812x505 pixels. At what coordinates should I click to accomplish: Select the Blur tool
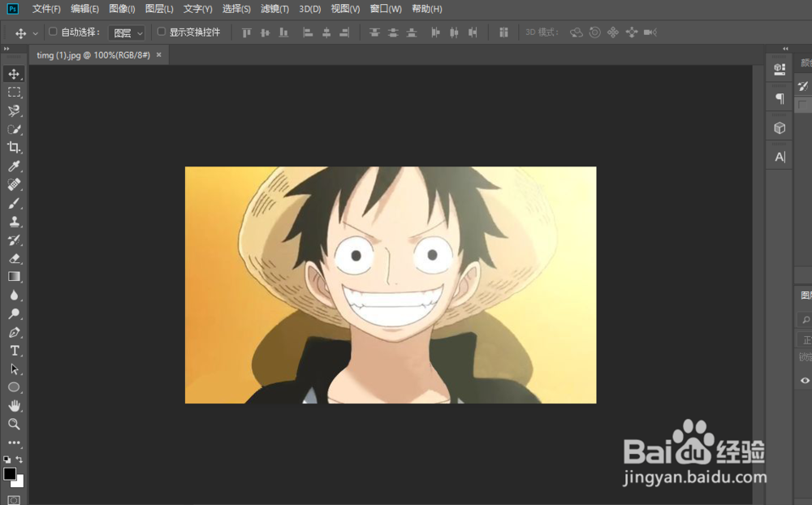click(x=14, y=296)
